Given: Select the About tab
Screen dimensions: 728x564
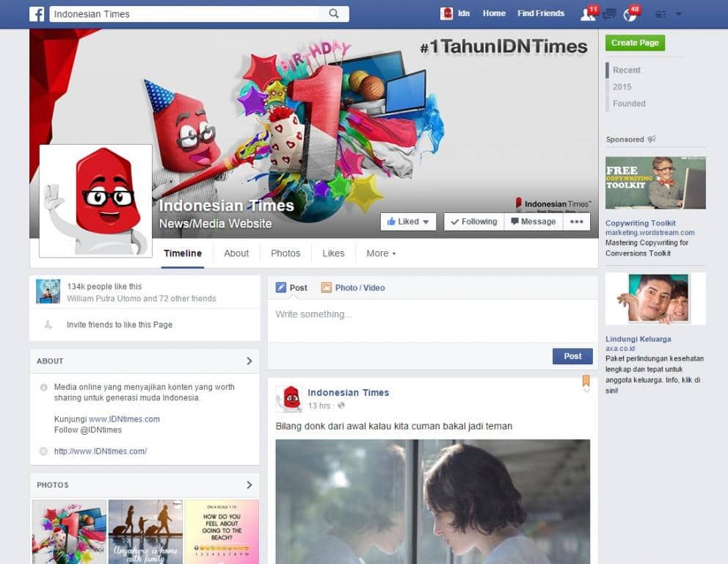Looking at the screenshot, I should pos(236,253).
